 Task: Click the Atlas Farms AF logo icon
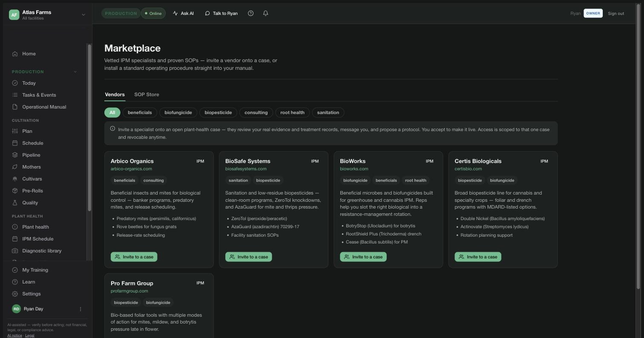pyautogui.click(x=14, y=15)
